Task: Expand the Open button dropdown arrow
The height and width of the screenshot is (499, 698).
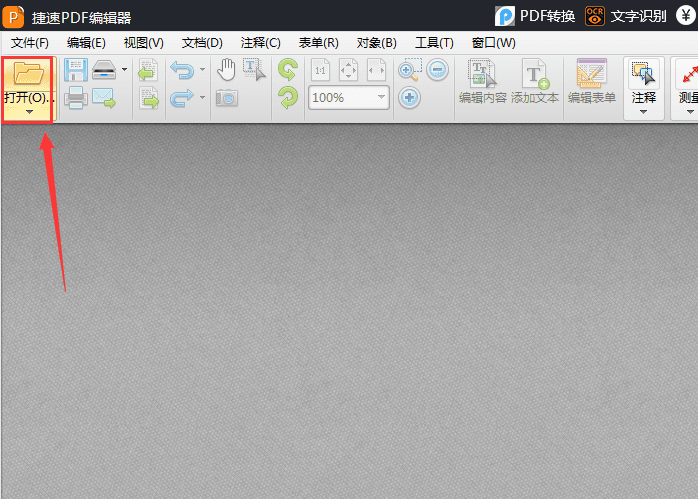Action: coord(29,112)
